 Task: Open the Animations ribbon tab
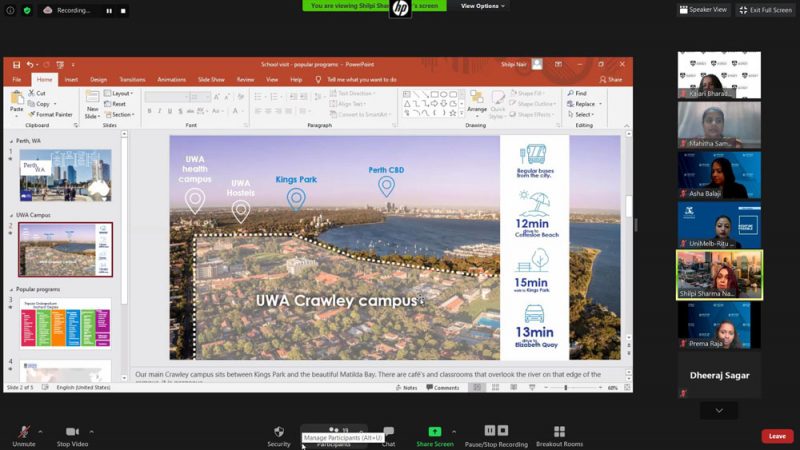tap(171, 80)
